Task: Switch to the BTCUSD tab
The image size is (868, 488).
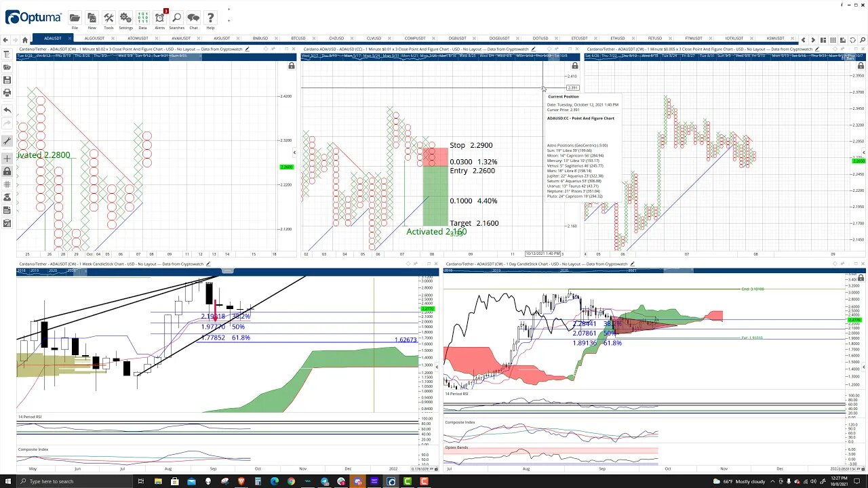Action: point(298,39)
